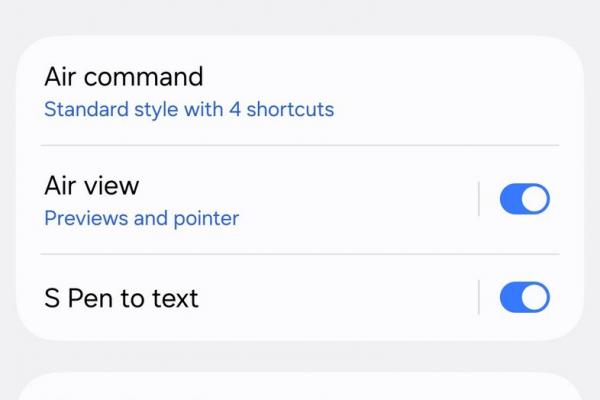Open the Air view settings page
The height and width of the screenshot is (400, 600).
pos(92,186)
